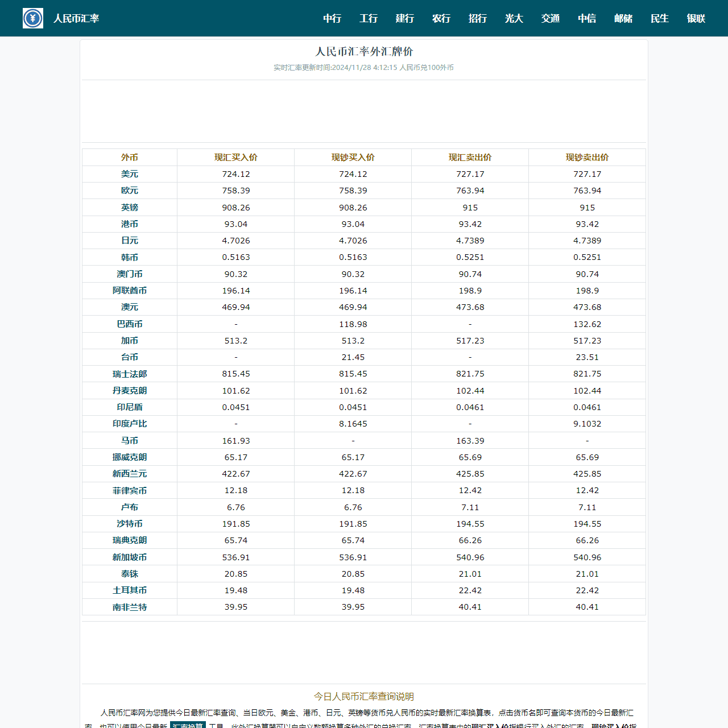Image resolution: width=728 pixels, height=728 pixels.
Task: Go to the 工行 bank page
Action: click(369, 18)
